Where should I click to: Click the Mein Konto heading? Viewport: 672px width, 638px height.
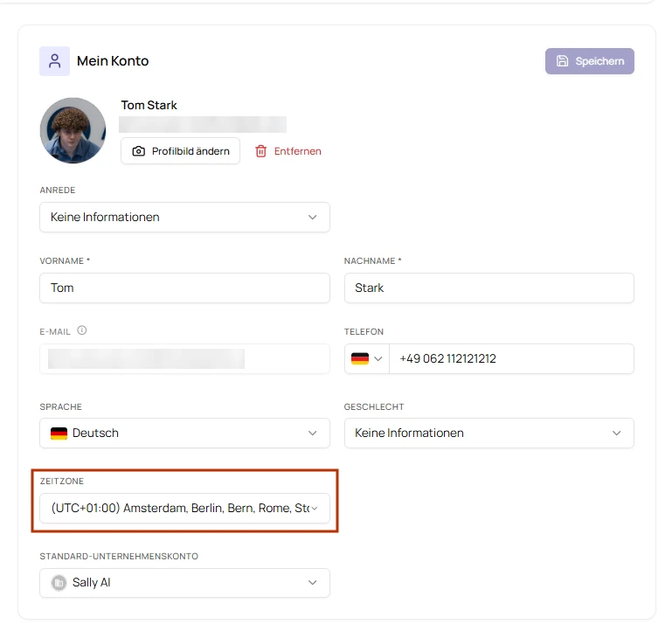113,61
